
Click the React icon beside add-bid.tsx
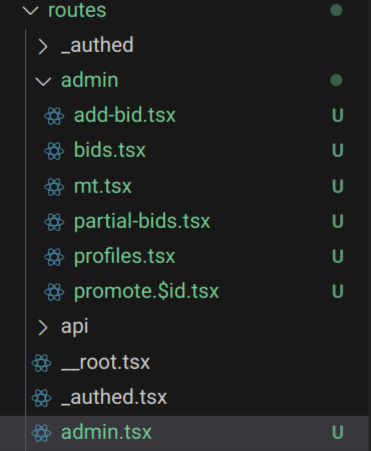pyautogui.click(x=54, y=116)
